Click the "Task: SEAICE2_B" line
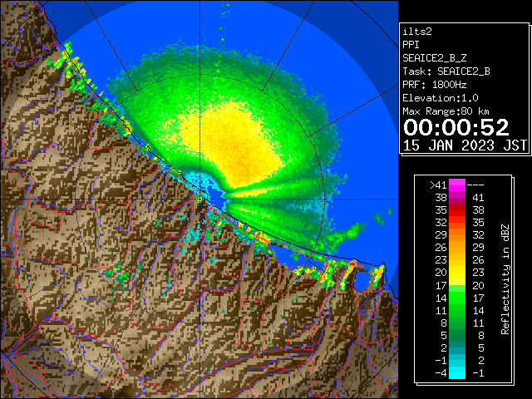 click(446, 71)
